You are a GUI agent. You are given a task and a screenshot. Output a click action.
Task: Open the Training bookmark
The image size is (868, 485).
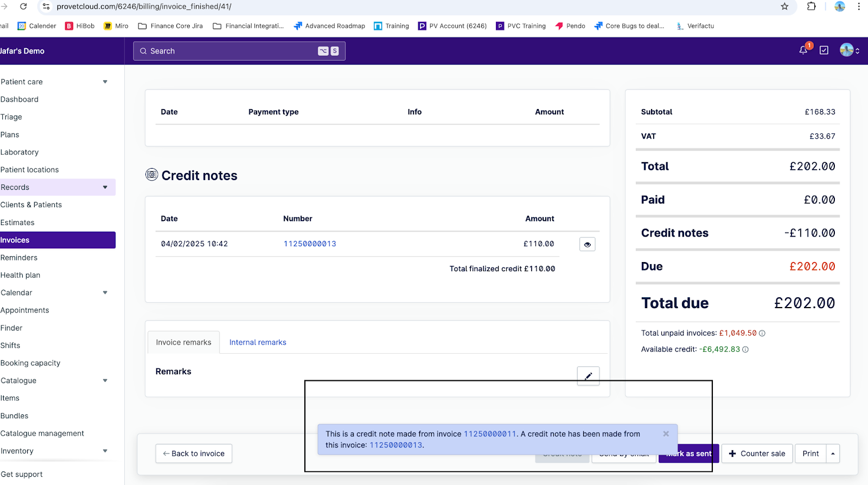click(392, 26)
